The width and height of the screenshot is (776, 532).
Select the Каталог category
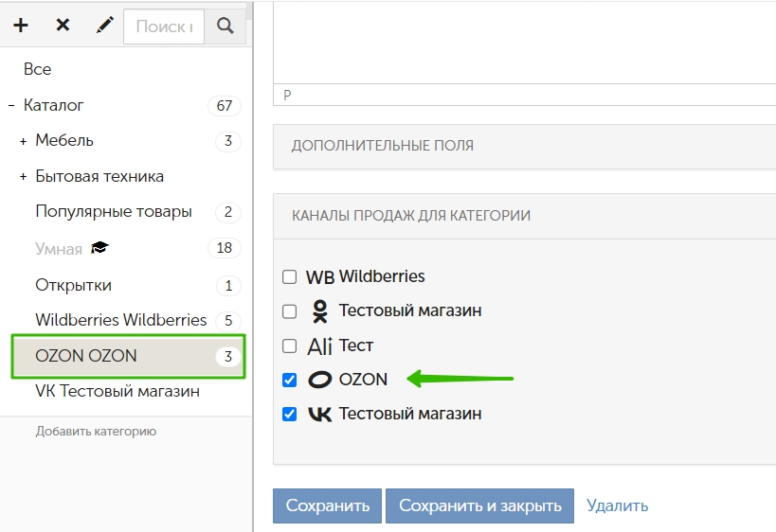coord(53,105)
